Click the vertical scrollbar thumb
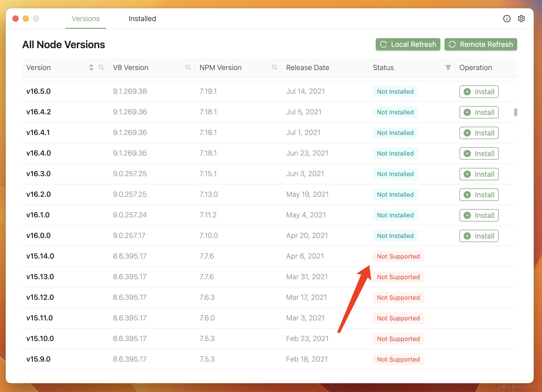 [515, 112]
